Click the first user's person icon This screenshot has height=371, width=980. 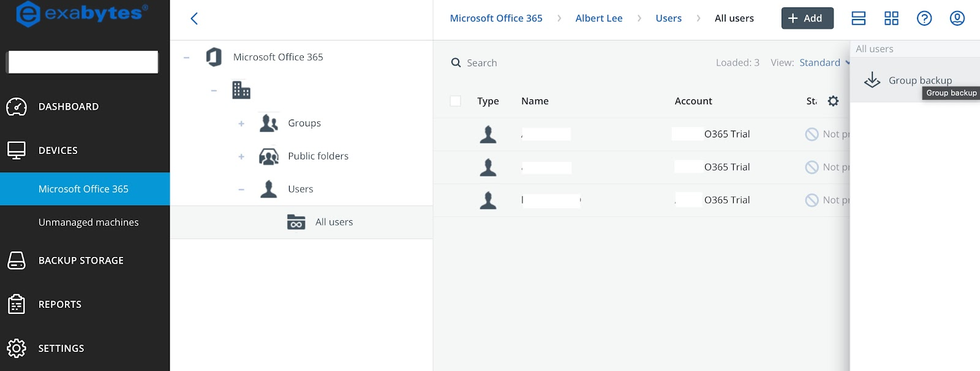click(x=488, y=134)
